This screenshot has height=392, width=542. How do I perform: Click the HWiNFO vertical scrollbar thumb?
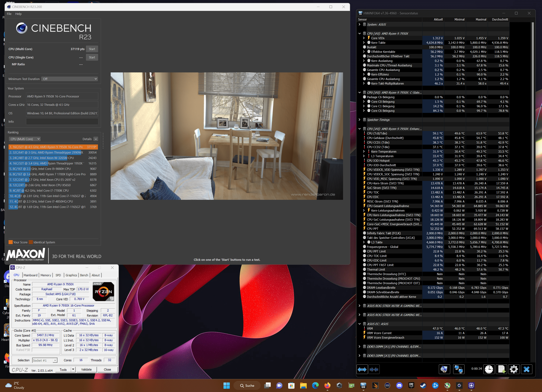532,121
